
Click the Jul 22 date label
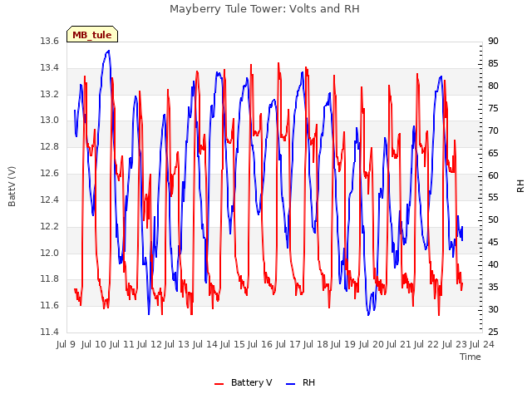[x=426, y=344]
